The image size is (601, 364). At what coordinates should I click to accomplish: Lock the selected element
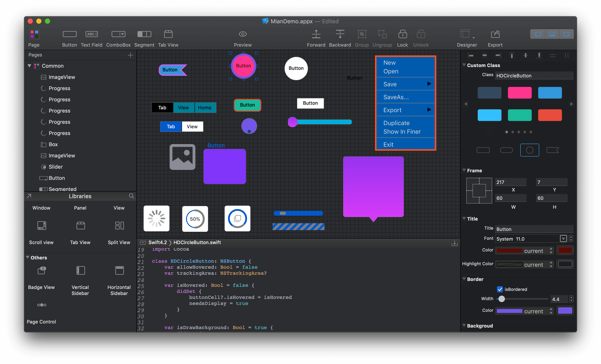pyautogui.click(x=402, y=34)
